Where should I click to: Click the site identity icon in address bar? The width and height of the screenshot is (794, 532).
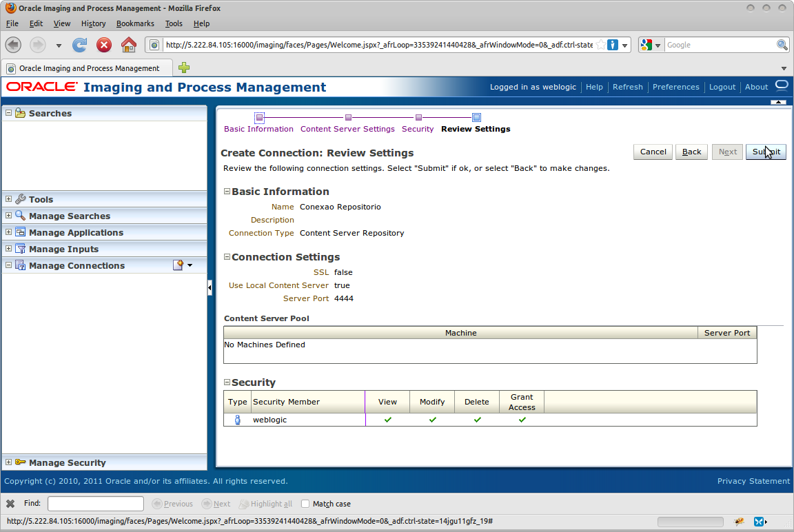pyautogui.click(x=154, y=45)
